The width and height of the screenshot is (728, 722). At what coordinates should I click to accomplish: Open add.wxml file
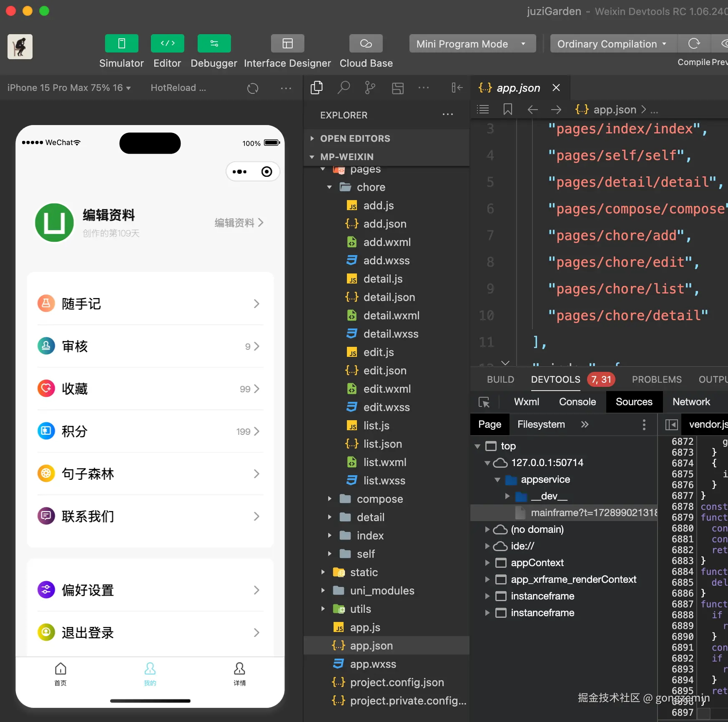(387, 242)
